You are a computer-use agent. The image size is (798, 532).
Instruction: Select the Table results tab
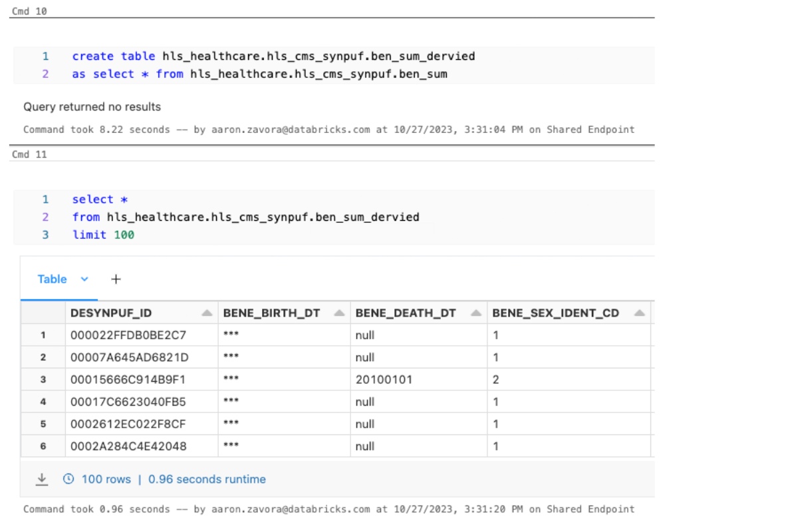(52, 279)
